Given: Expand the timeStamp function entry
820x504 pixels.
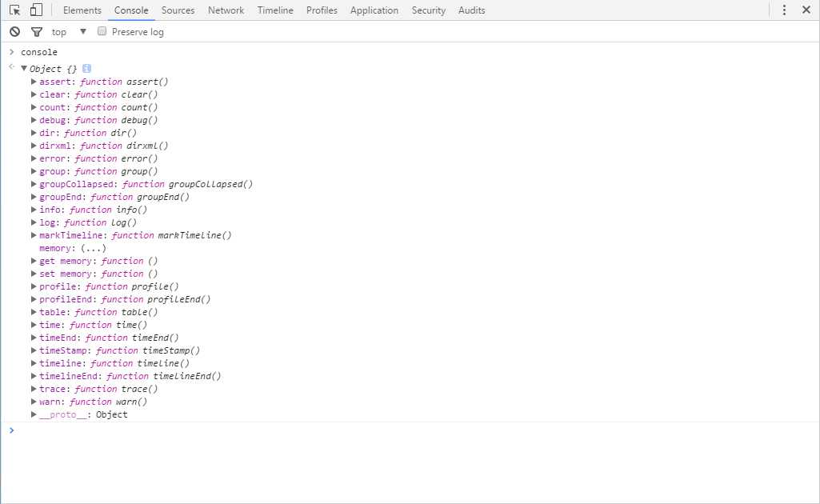Looking at the screenshot, I should 34,350.
